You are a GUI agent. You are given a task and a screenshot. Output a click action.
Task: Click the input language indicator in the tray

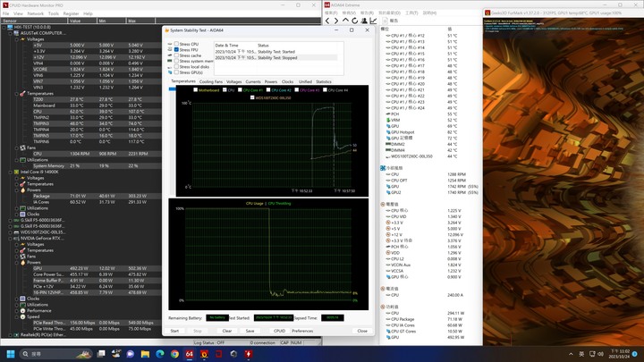(581, 354)
